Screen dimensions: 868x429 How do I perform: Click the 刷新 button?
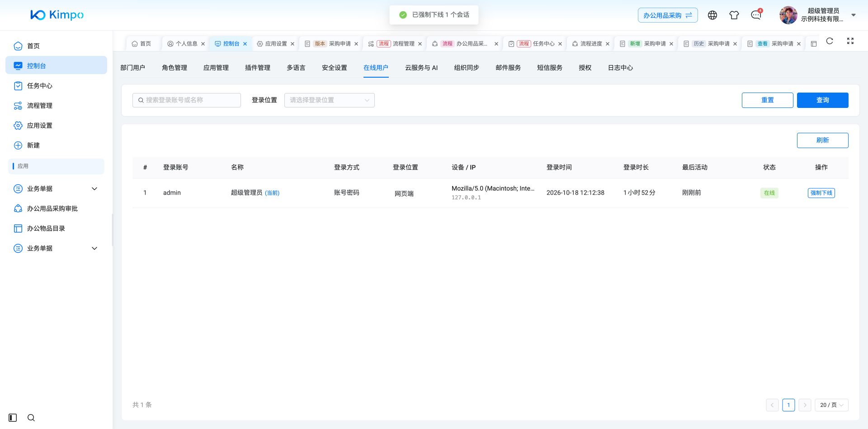click(x=823, y=140)
